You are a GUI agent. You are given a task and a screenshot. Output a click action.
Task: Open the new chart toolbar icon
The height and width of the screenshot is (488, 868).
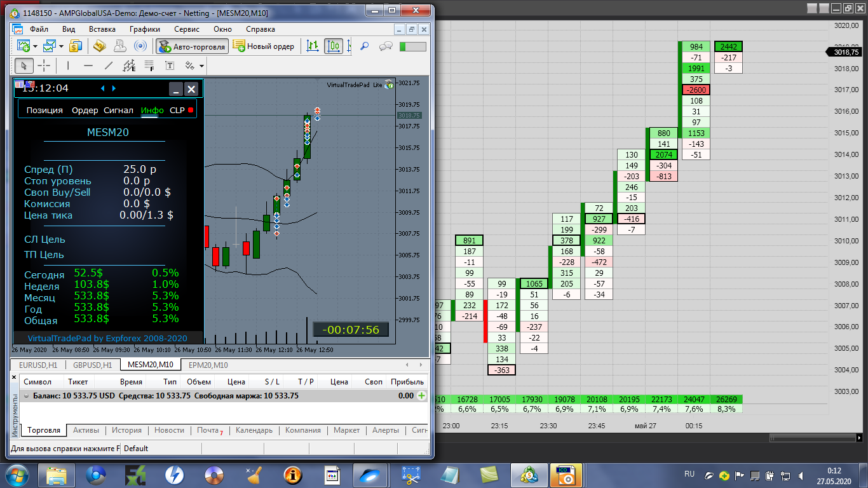click(x=24, y=46)
